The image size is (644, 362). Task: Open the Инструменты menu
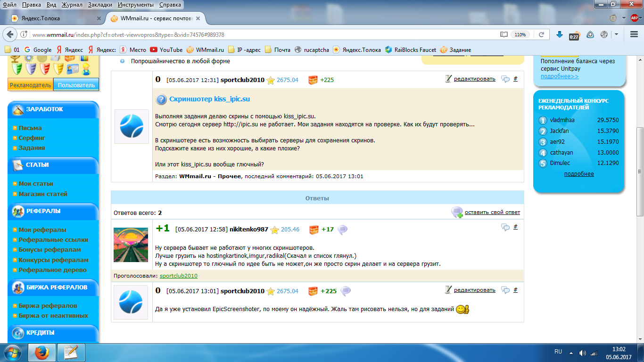[136, 4]
